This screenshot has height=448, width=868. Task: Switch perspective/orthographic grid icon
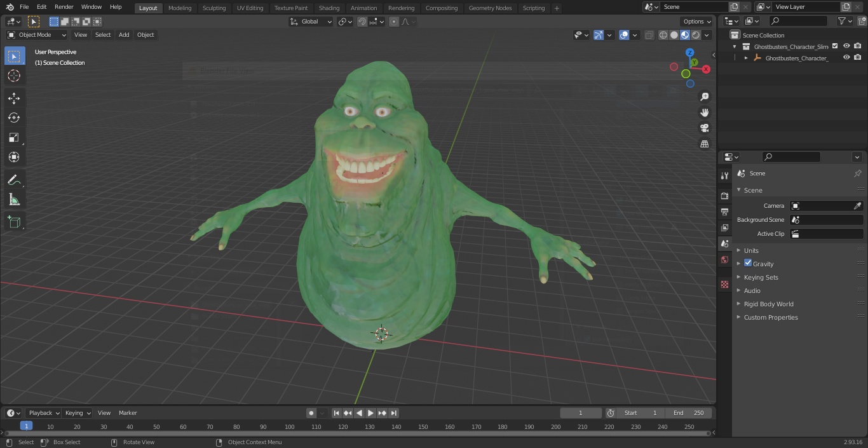[x=704, y=144]
